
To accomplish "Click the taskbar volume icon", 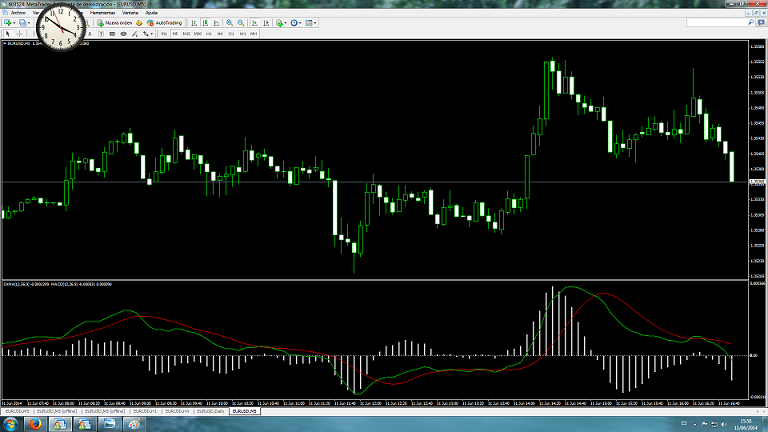I will 724,424.
